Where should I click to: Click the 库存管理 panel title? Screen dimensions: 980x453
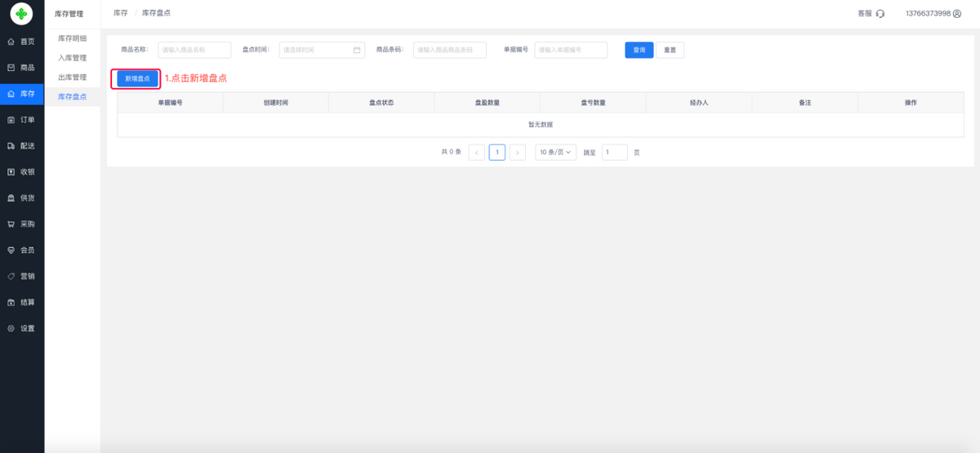coord(69,14)
